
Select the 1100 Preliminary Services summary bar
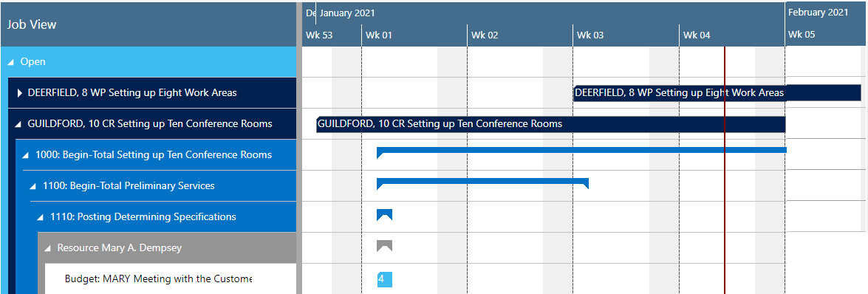(482, 182)
